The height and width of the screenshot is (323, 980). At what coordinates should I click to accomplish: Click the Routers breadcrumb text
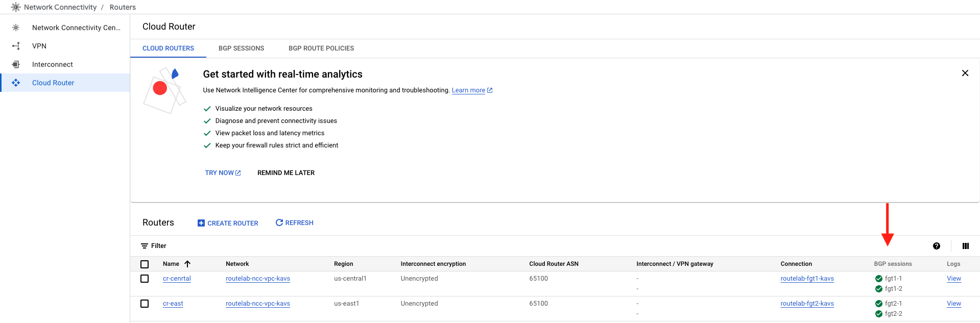coord(123,7)
